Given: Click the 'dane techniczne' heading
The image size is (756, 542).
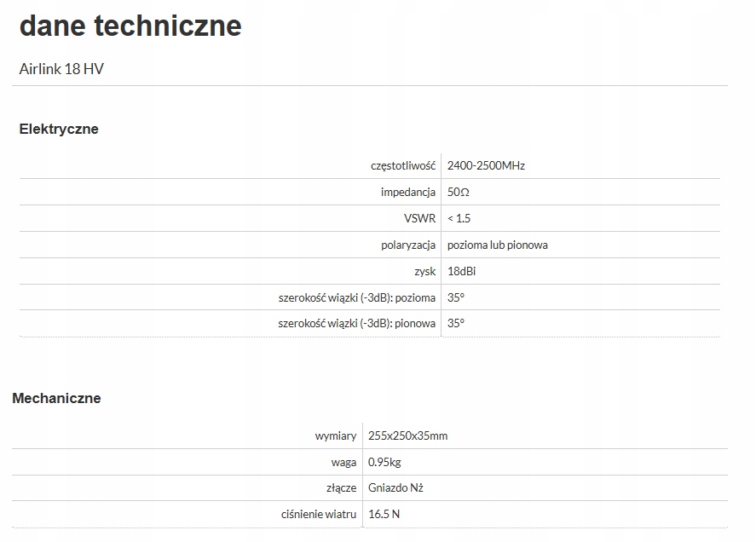Looking at the screenshot, I should (130, 26).
